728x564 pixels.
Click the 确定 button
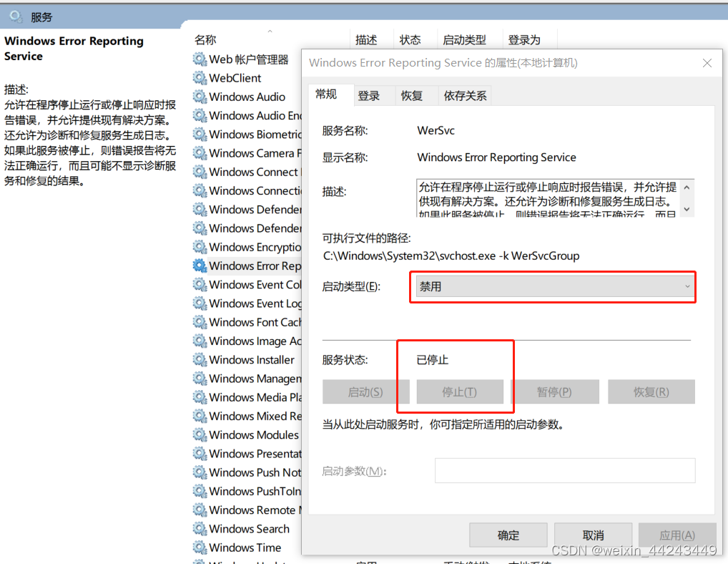click(508, 535)
